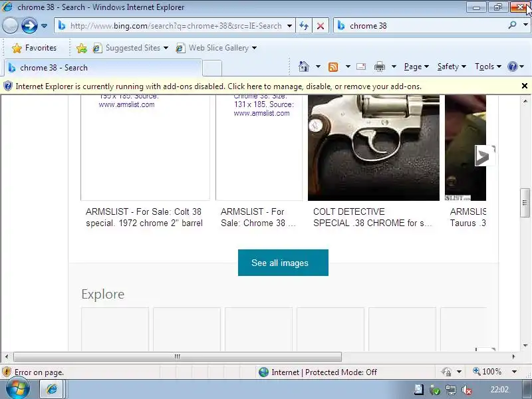Screen dimensions: 532x399
Task: Click the add-ons information bar shield icon
Action: 7,86
